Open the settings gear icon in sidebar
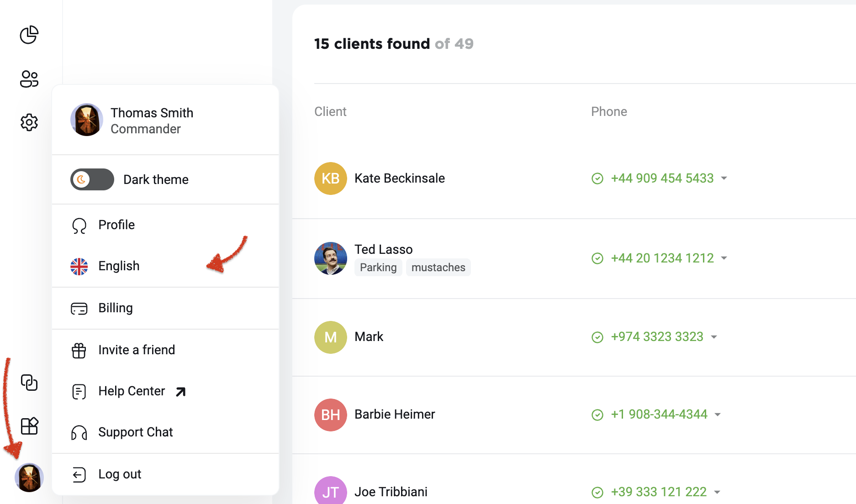The image size is (856, 504). pos(29,122)
